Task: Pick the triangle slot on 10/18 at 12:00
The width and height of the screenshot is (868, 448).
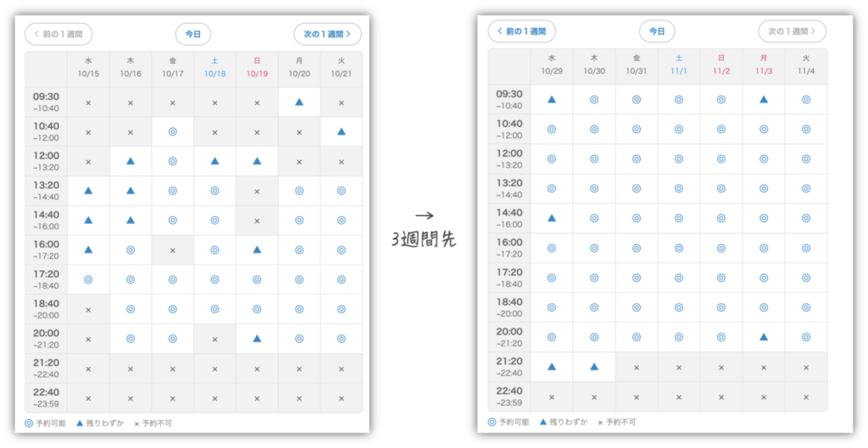Action: (x=214, y=161)
